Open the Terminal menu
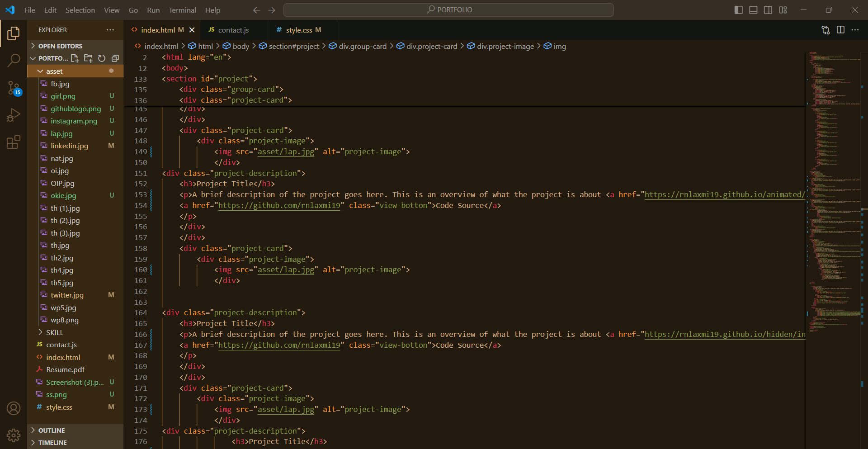The width and height of the screenshot is (868, 449). [x=182, y=10]
